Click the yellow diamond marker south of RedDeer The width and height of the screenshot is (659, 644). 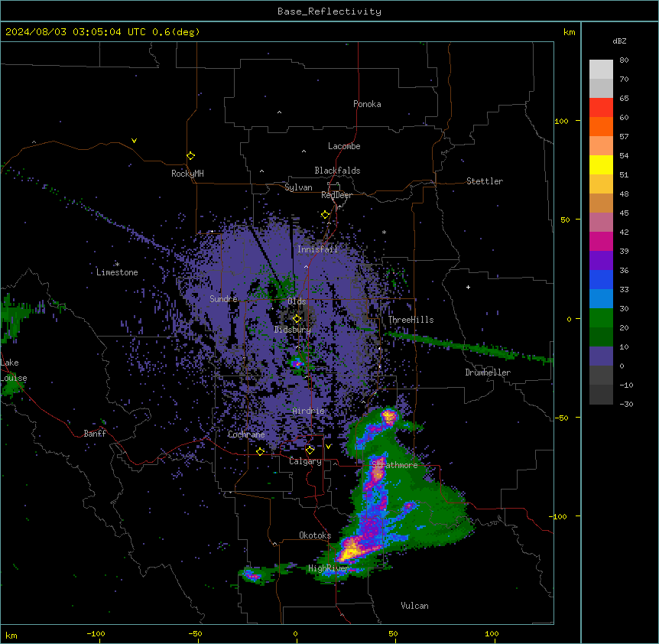click(x=325, y=215)
